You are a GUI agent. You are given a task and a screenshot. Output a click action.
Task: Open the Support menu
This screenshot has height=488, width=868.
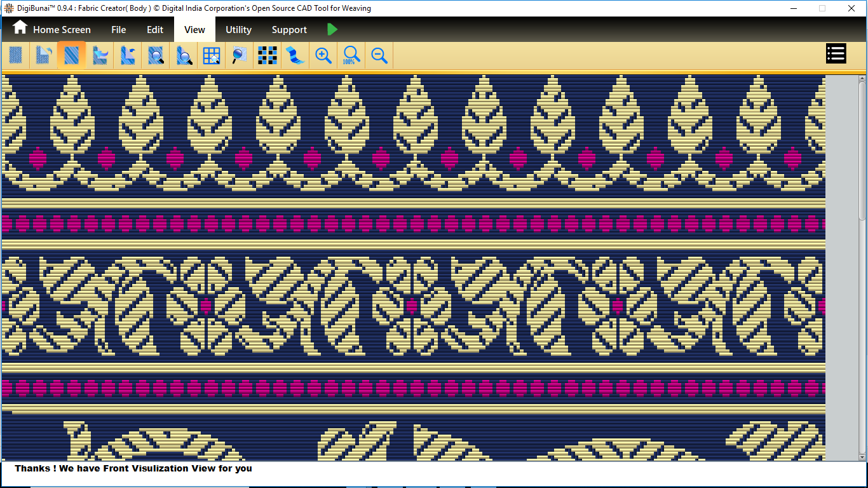(289, 29)
